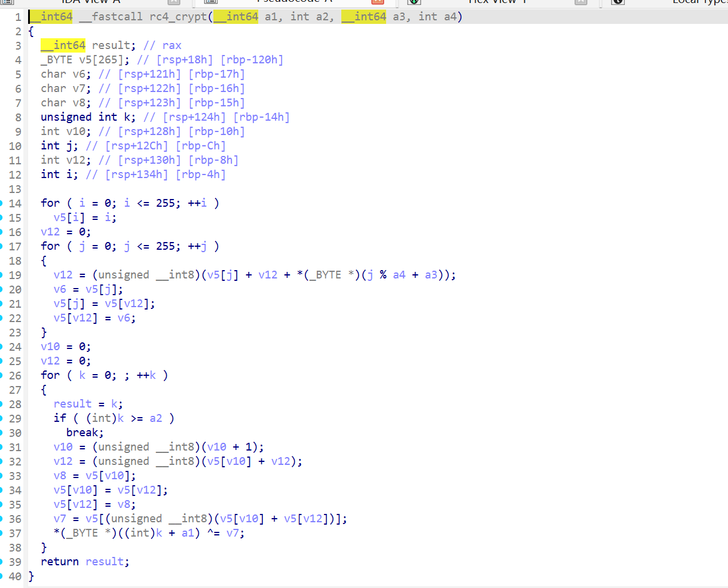This screenshot has height=588, width=728.
Task: Click the v10 = 0; statement
Action: pyautogui.click(x=66, y=347)
